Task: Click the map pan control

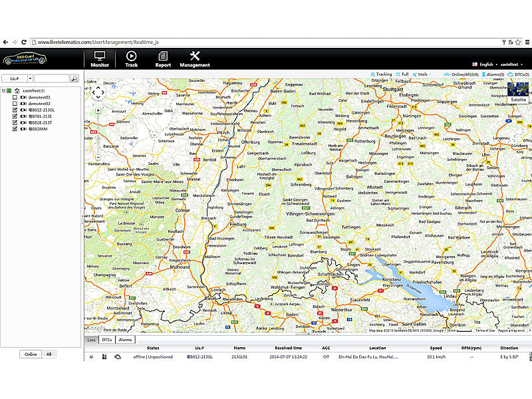Action: click(98, 92)
